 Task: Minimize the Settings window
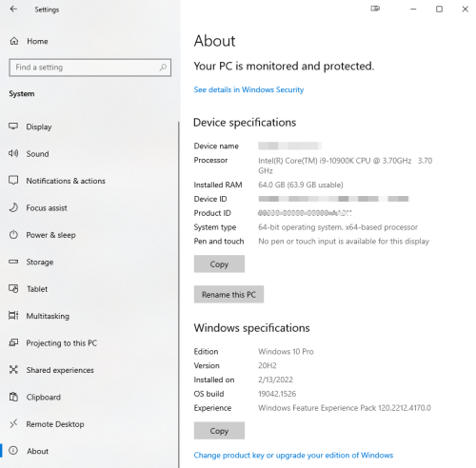pos(413,9)
